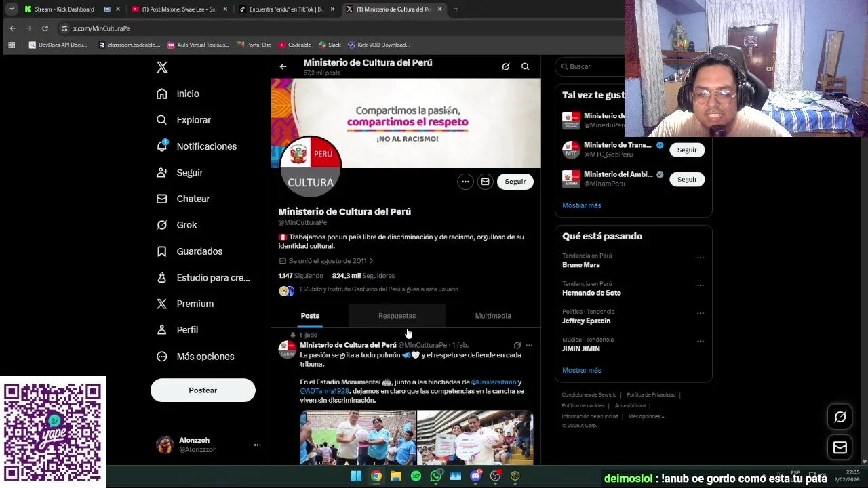The width and height of the screenshot is (868, 488).
Task: Open the X logo home icon
Action: tap(162, 67)
